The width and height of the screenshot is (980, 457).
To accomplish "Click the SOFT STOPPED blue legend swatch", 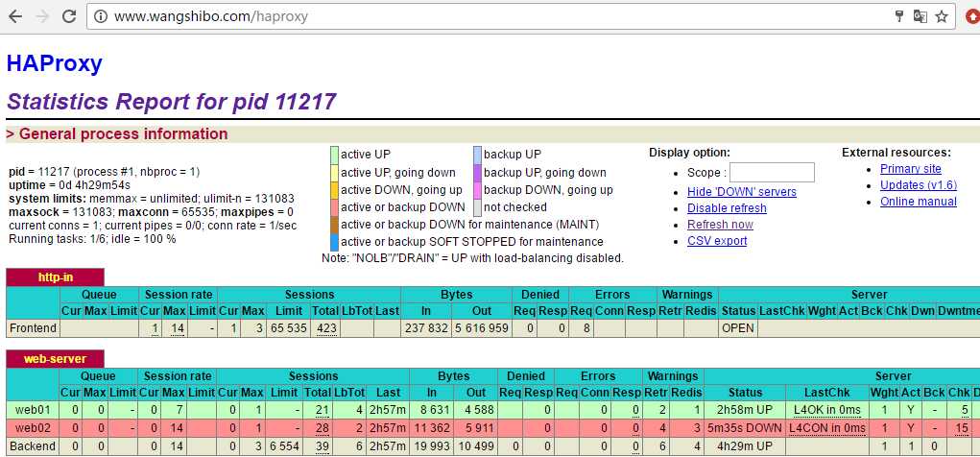I will coord(334,243).
